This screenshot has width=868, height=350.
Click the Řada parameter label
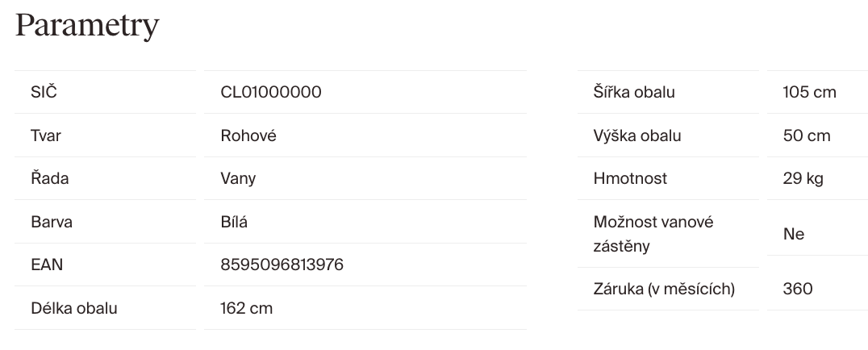click(x=49, y=178)
